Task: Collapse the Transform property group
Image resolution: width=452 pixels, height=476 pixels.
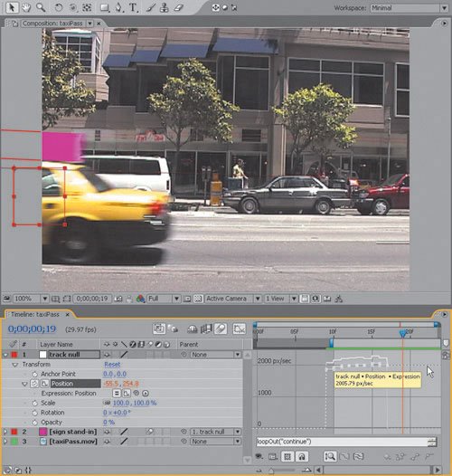Action: tap(14, 365)
